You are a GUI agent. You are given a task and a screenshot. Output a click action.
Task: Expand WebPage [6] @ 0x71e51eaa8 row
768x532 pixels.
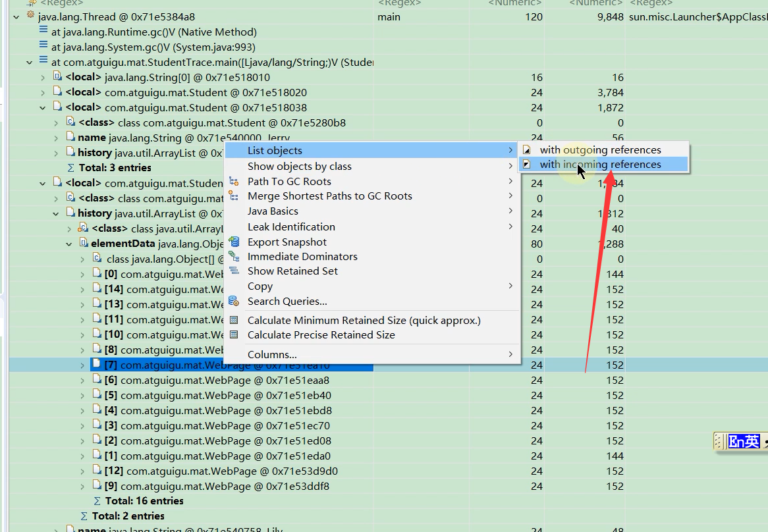(x=82, y=381)
